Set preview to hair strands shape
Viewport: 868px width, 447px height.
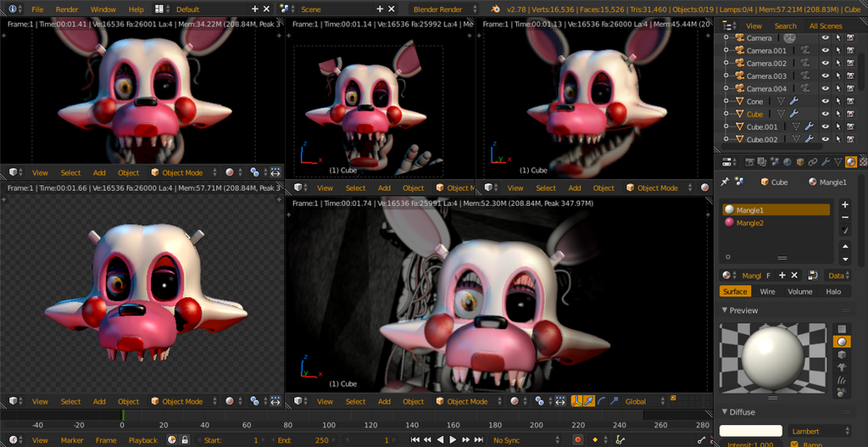(842, 380)
